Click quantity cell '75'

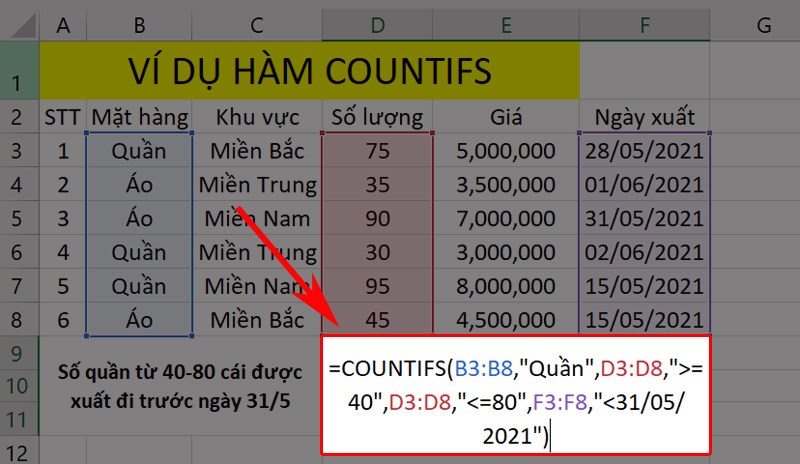pyautogui.click(x=378, y=151)
